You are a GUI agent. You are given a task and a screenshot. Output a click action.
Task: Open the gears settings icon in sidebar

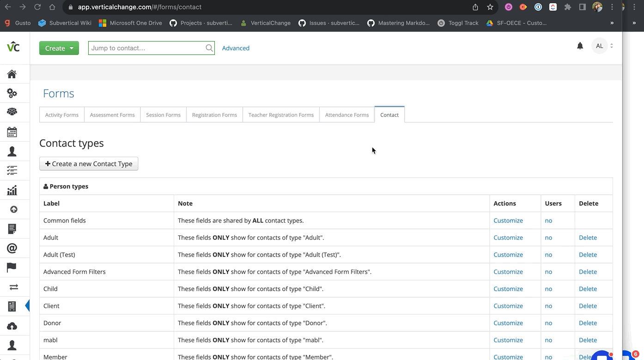coord(12,93)
